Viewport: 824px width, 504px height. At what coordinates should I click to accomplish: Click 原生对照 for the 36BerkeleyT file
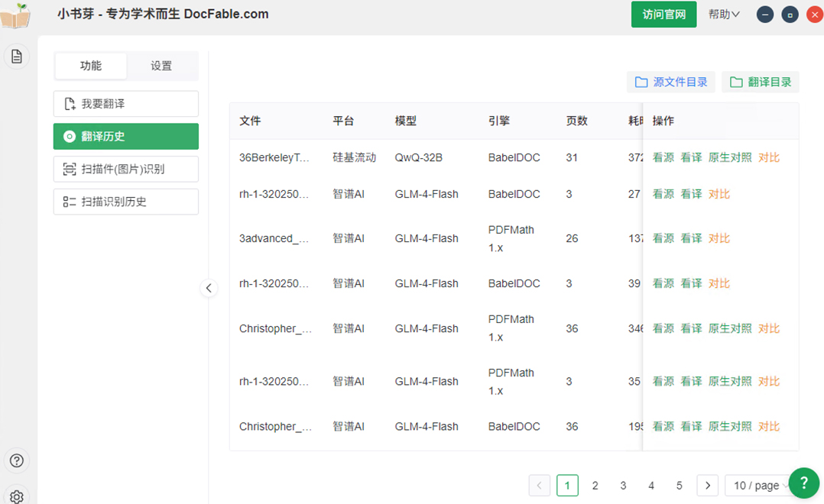tap(730, 158)
